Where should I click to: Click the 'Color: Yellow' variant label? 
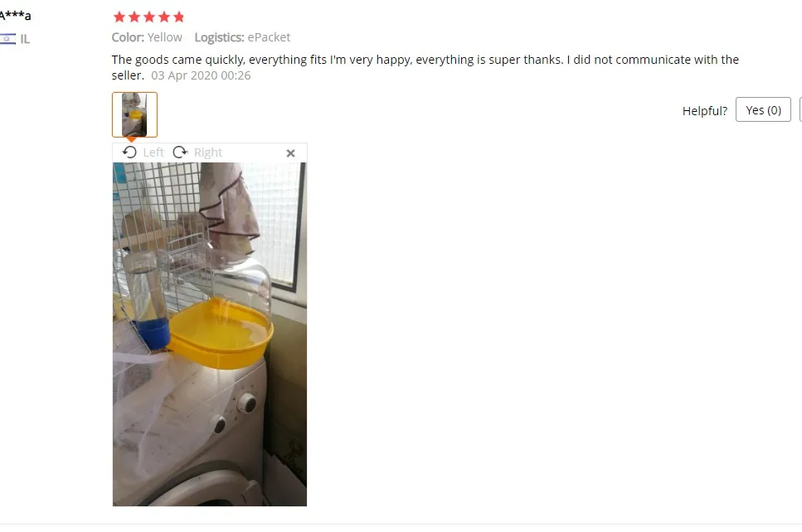147,37
